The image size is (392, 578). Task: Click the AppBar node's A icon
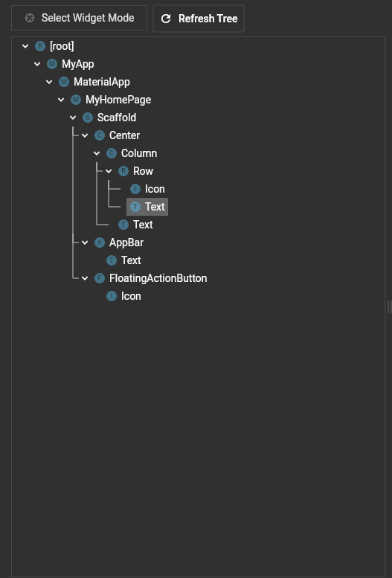100,243
